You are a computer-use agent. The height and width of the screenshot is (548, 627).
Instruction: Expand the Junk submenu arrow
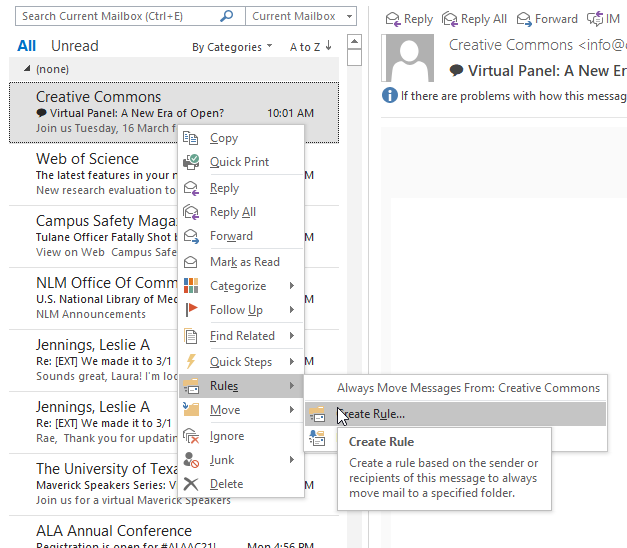pyautogui.click(x=292, y=460)
